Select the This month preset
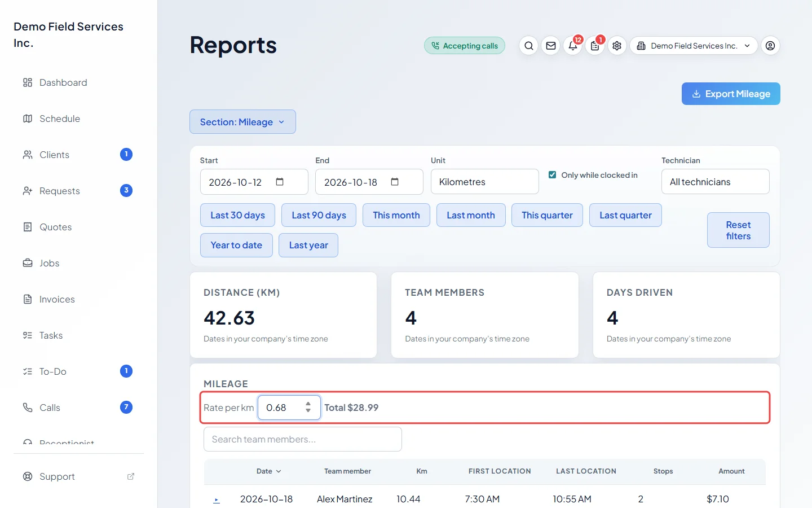Screen dimensions: 812x508 pos(396,215)
